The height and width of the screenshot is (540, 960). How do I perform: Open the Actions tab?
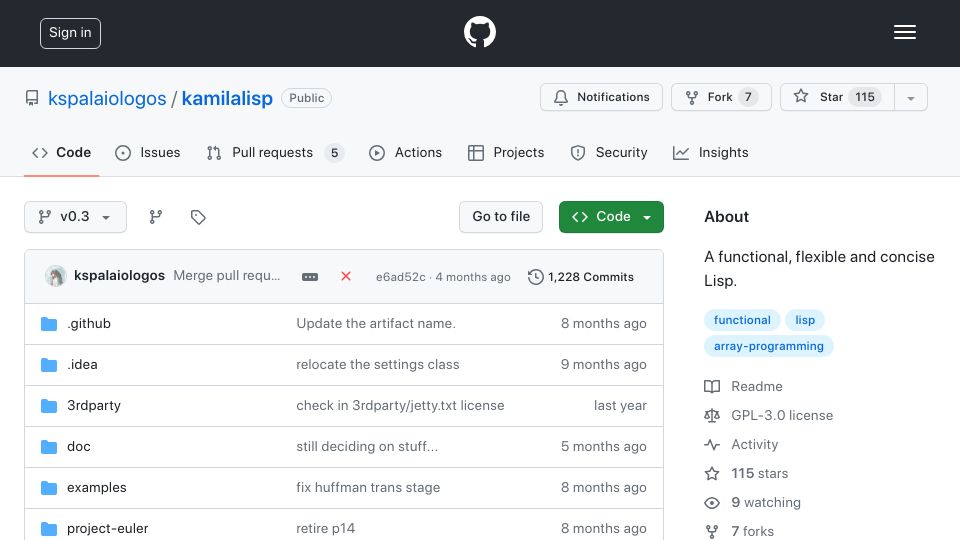(405, 152)
